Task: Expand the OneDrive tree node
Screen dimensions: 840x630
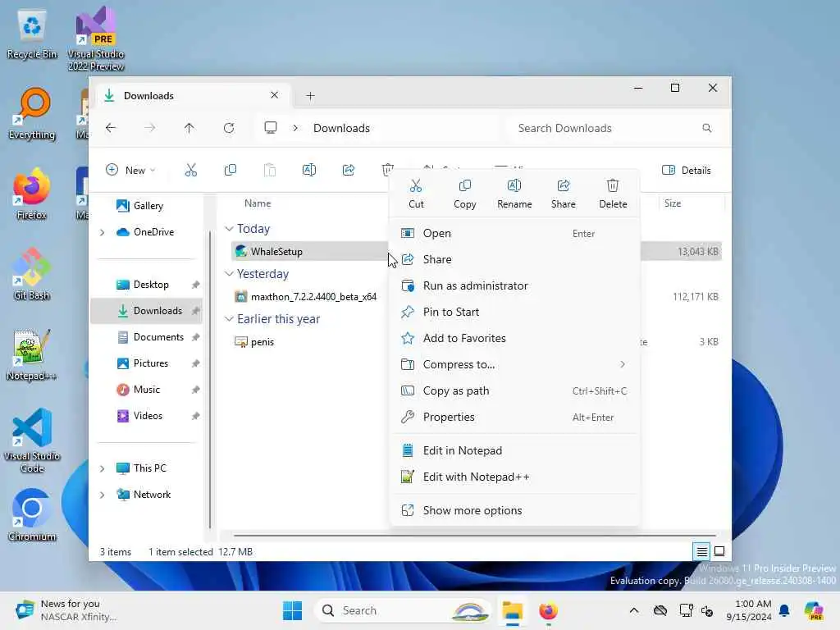Action: 102,232
